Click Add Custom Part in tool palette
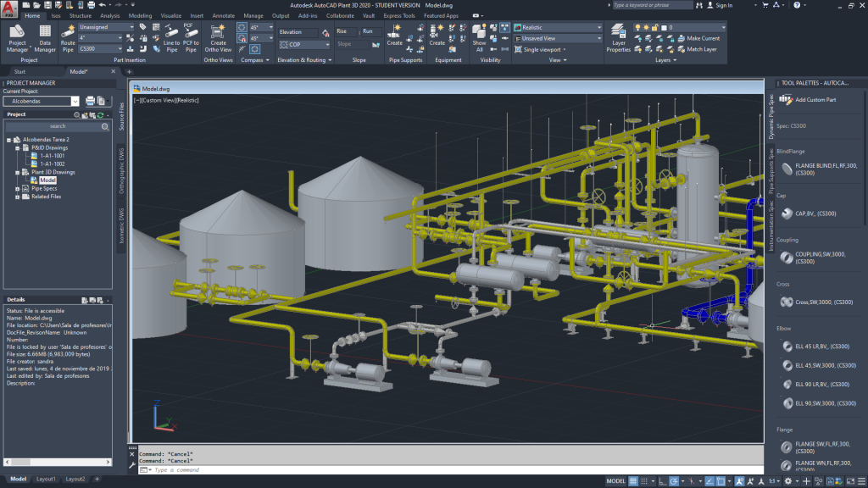This screenshot has width=868, height=488. (x=808, y=100)
